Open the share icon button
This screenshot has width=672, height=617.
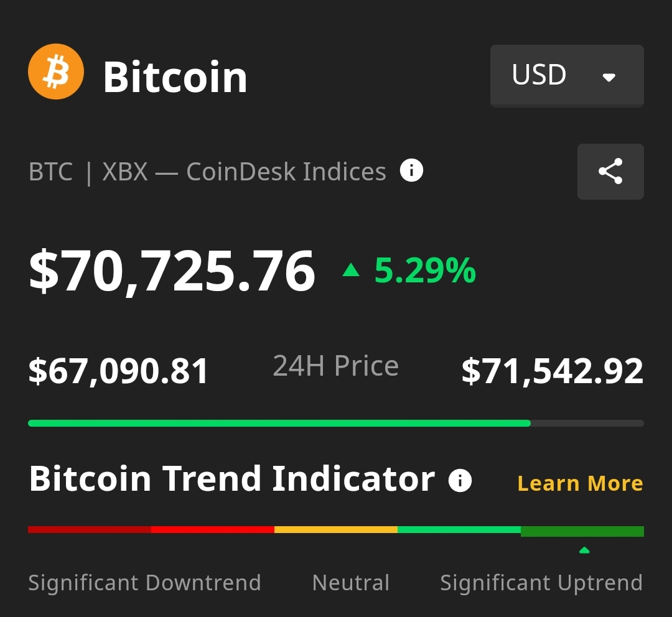pyautogui.click(x=610, y=172)
